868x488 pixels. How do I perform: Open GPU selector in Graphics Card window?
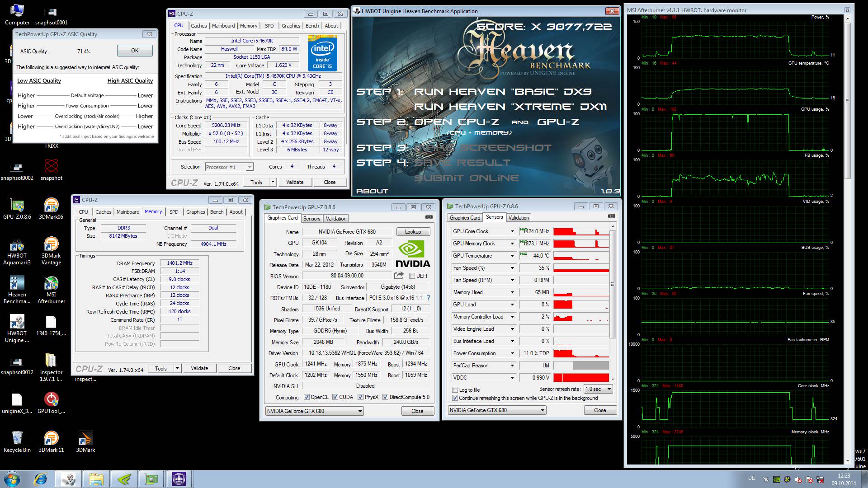click(314, 411)
